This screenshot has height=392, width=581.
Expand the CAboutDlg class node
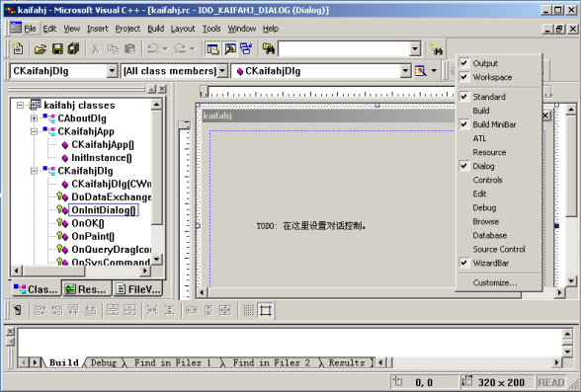point(34,118)
